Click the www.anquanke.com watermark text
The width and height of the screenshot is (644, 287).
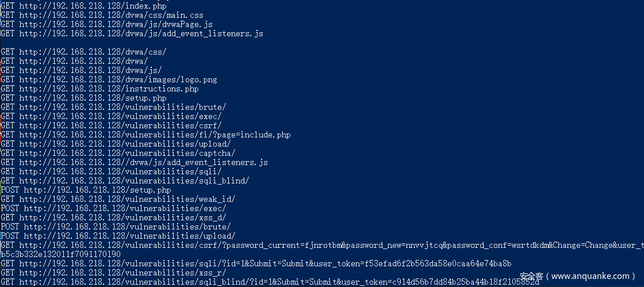(590, 277)
